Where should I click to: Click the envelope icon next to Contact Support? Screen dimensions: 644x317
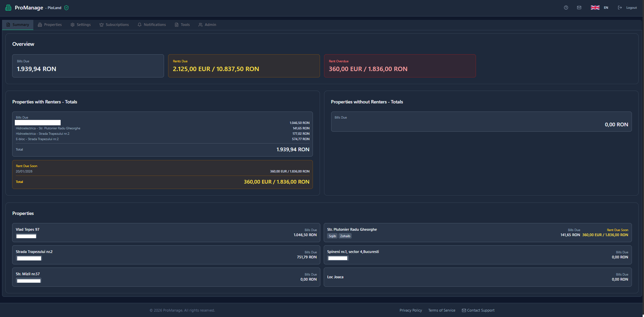463,310
